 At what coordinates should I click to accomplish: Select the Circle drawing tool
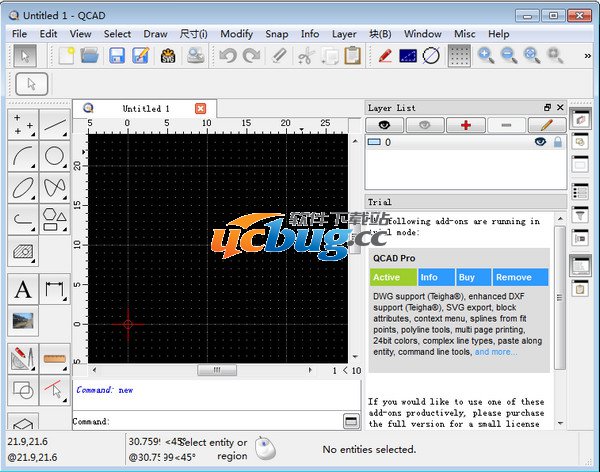(55, 157)
